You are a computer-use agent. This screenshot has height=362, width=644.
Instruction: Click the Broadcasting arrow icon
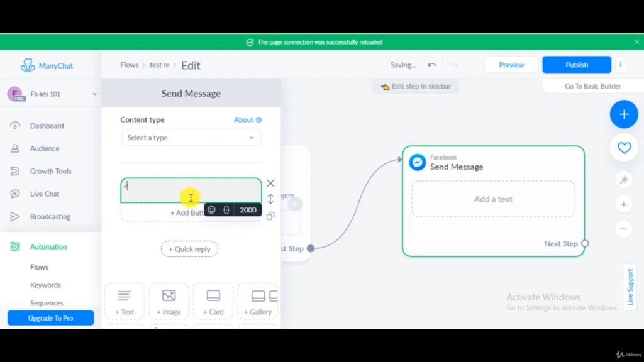(x=15, y=216)
